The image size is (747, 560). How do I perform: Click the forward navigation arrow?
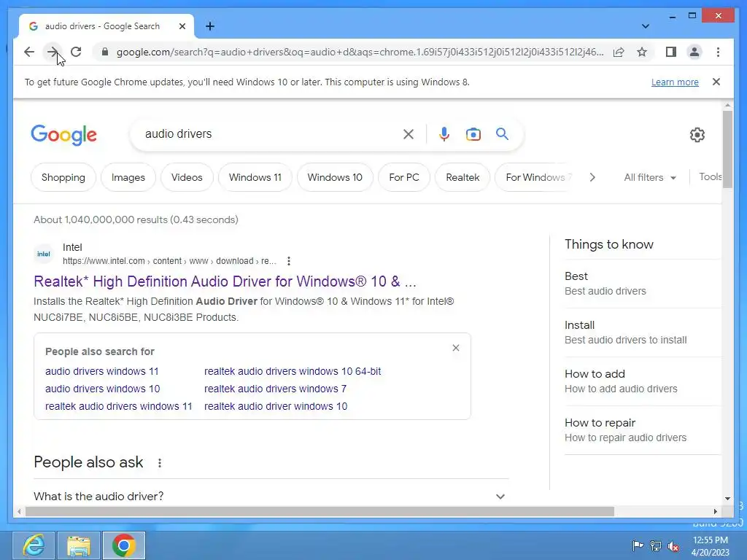[53, 52]
